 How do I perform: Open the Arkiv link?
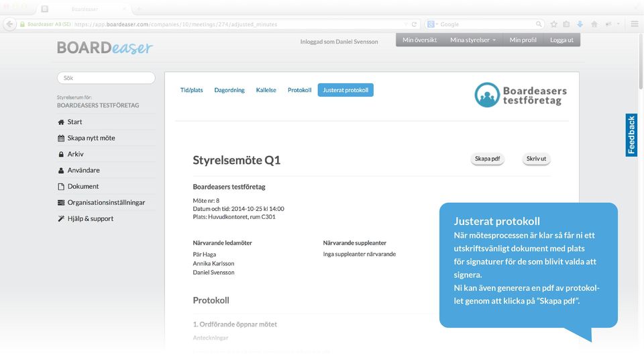pos(76,154)
